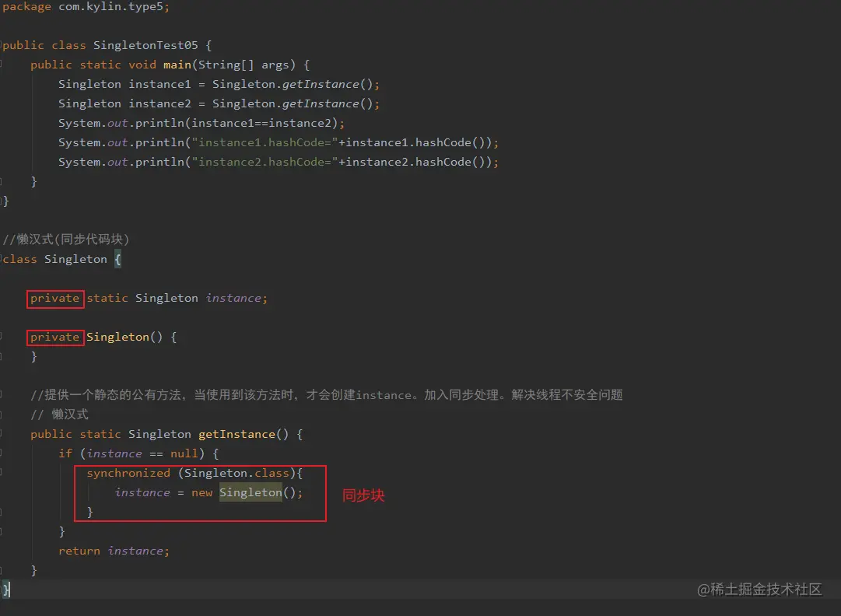This screenshot has width=841, height=616.
Task: Click the comment "// 懒汉式"
Action: (60, 415)
